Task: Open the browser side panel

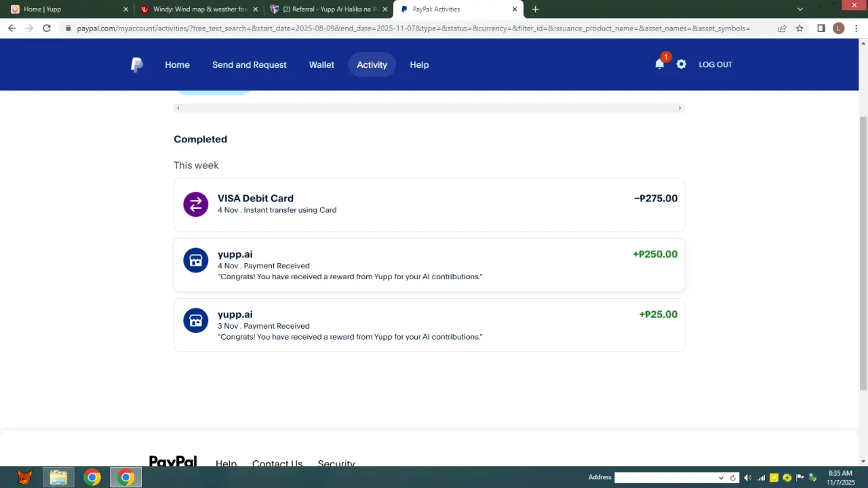Action: pyautogui.click(x=821, y=28)
